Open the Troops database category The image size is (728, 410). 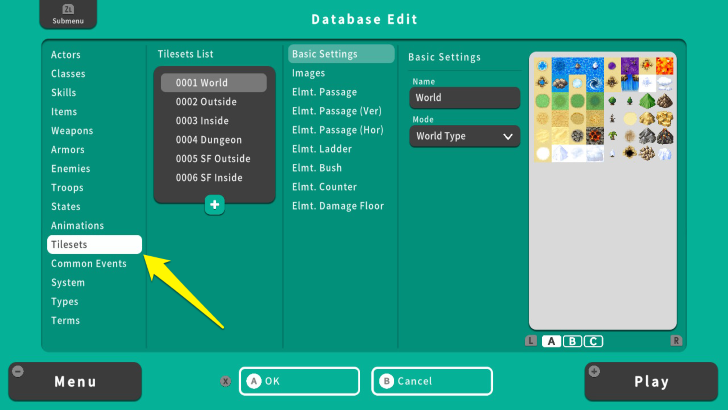click(67, 188)
